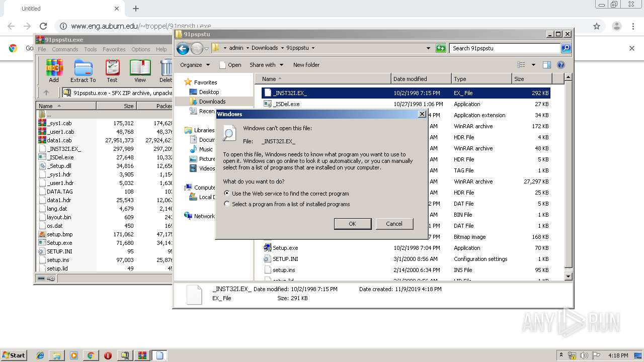Sort WinRAR list by Size column
The image size is (644, 362).
coord(116,106)
